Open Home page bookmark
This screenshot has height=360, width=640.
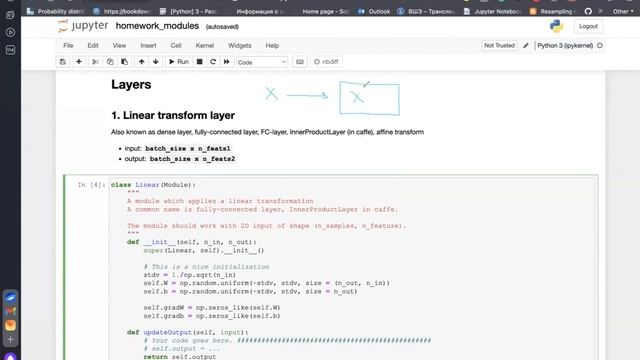coord(326,11)
